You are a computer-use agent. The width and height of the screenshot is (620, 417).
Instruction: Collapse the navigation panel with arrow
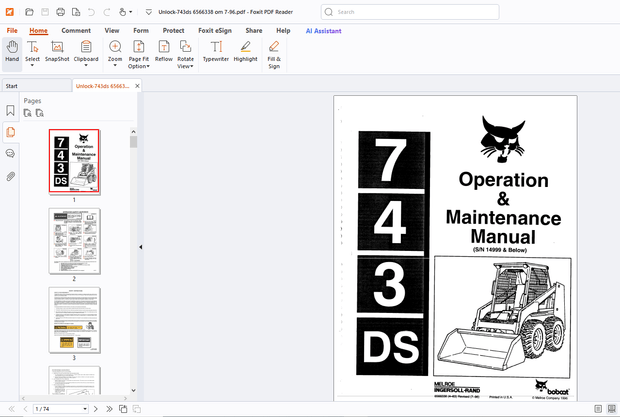140,247
